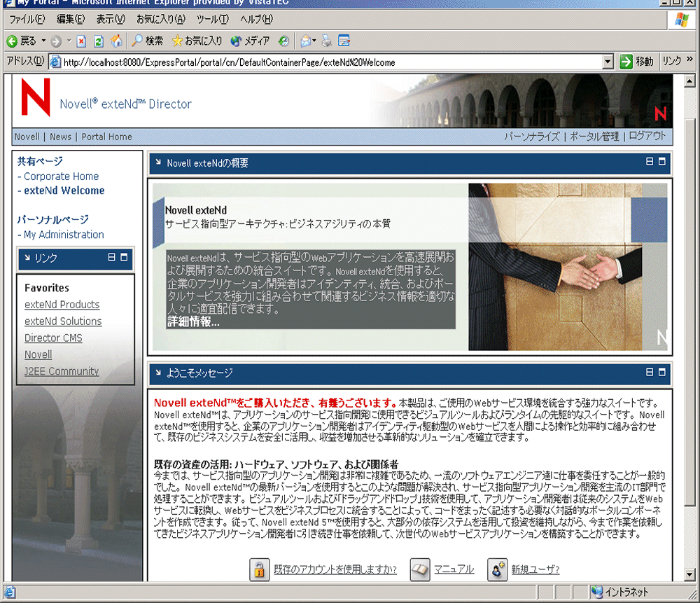Screen dimensions: 700x603
Task: Click the News link in navigation bar
Action: click(x=61, y=137)
